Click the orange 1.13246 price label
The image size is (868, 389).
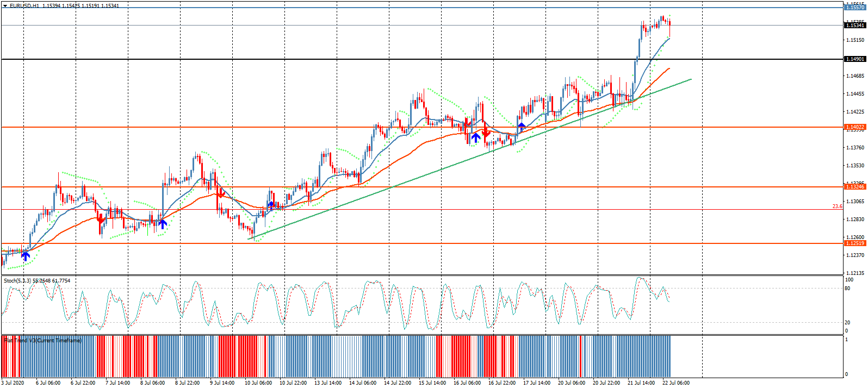[x=854, y=187]
